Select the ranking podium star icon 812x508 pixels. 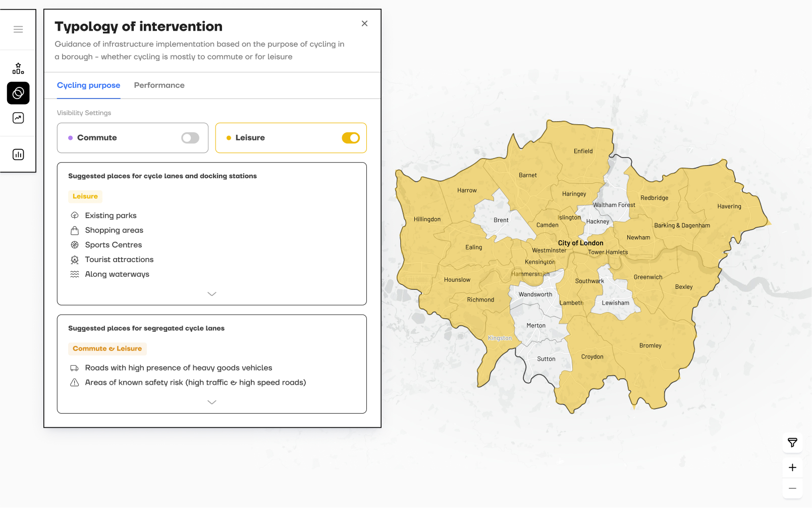18,69
